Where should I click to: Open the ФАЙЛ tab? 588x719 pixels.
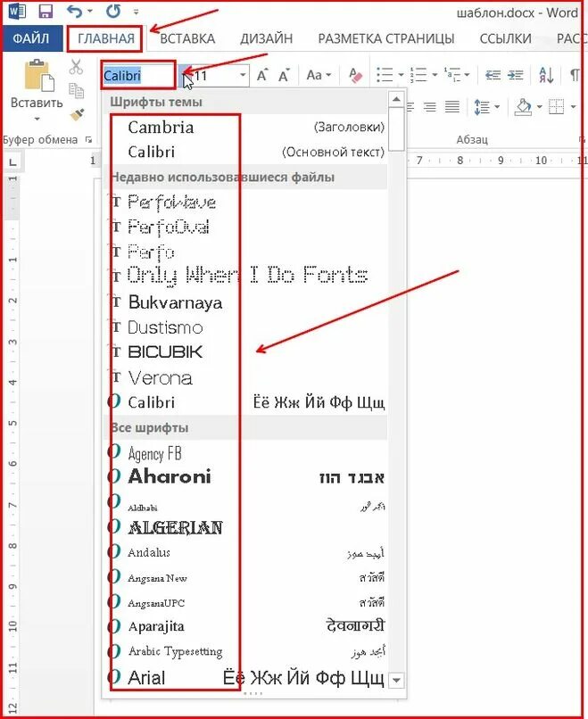(x=31, y=38)
